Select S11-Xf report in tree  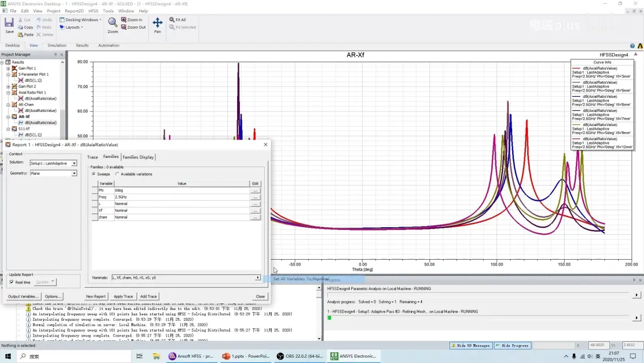(x=24, y=129)
